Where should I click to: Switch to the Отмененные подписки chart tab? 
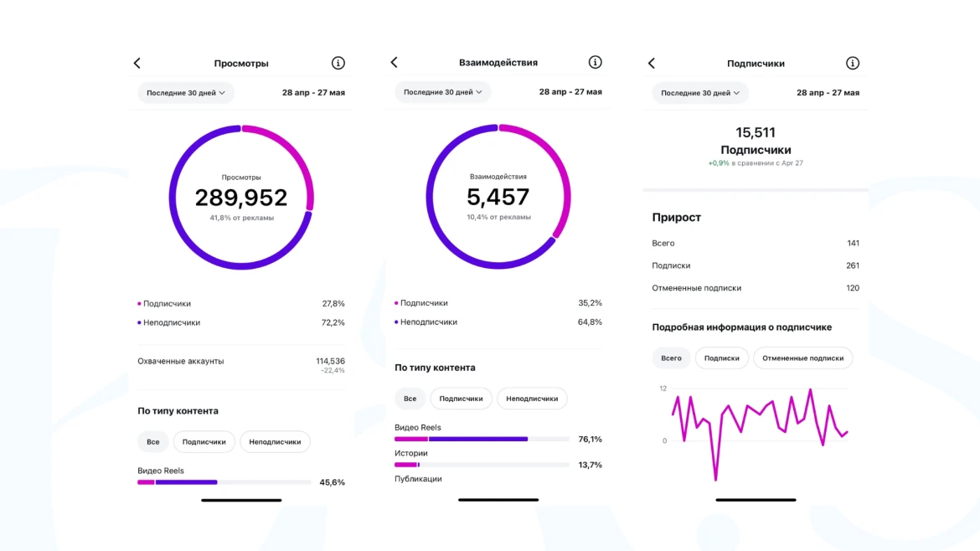[803, 358]
